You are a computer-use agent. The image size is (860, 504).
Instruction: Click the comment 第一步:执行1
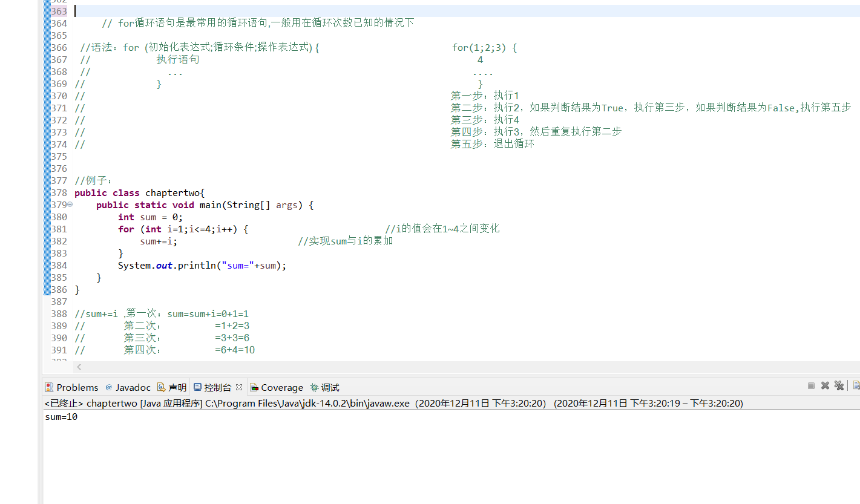click(x=485, y=96)
